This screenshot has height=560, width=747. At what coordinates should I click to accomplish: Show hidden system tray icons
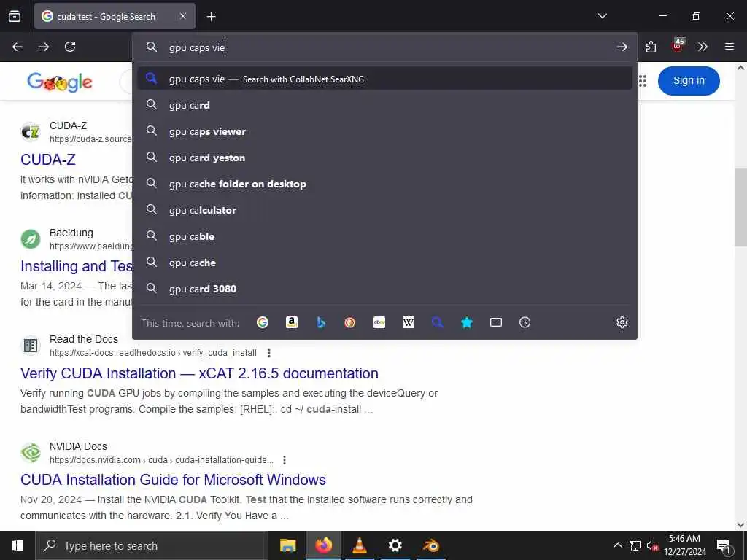pos(617,545)
